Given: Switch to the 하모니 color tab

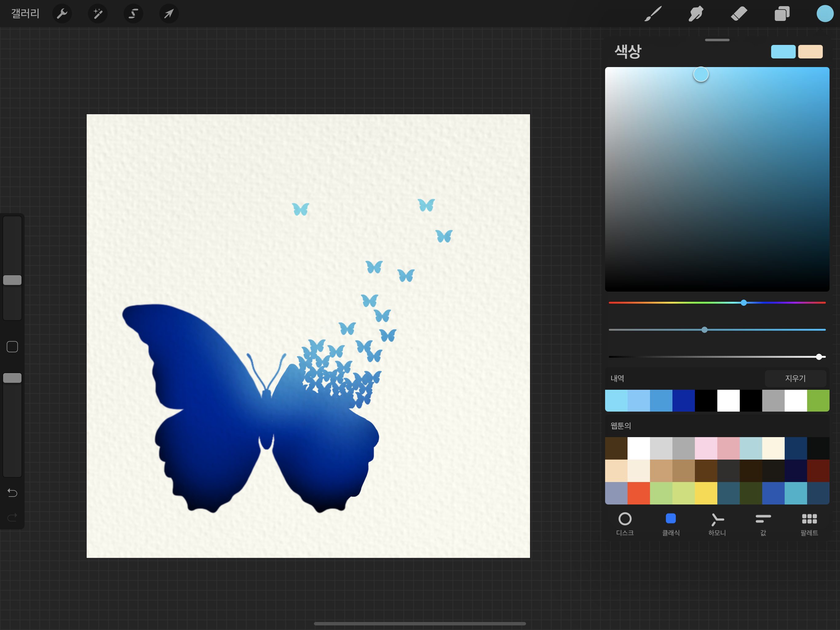Looking at the screenshot, I should click(x=717, y=524).
